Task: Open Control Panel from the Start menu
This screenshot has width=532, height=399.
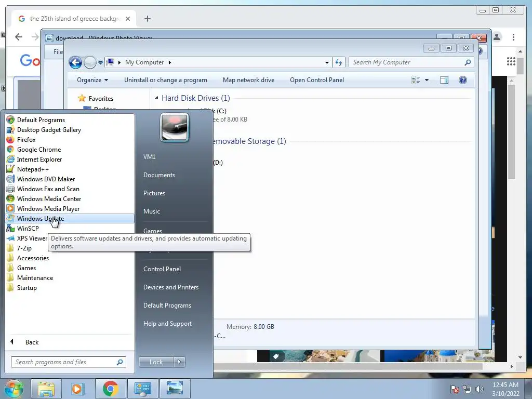Action: coord(162,269)
